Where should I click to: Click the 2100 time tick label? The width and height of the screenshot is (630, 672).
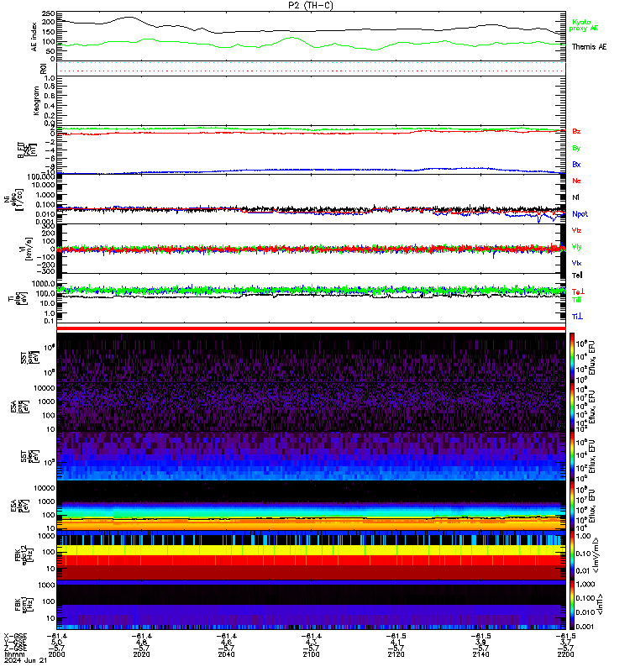click(311, 654)
